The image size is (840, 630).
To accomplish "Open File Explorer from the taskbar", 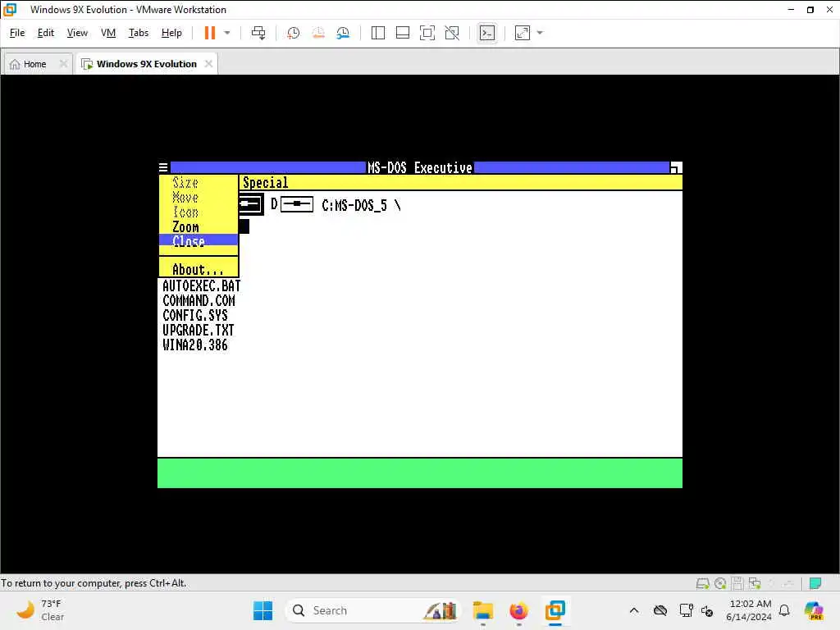I will coord(482,610).
